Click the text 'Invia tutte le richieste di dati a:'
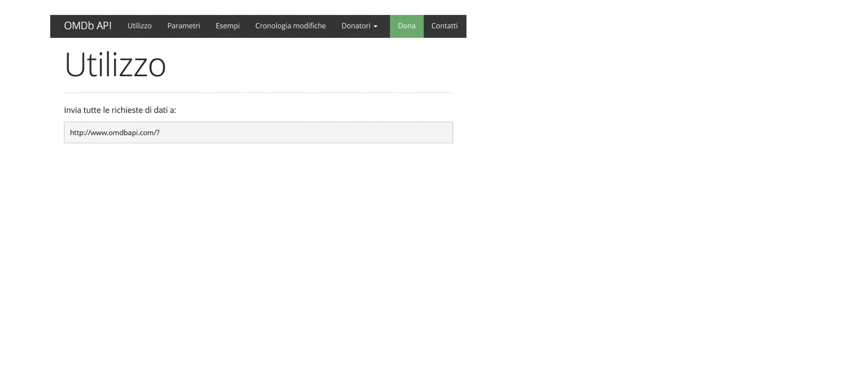 pyautogui.click(x=120, y=110)
